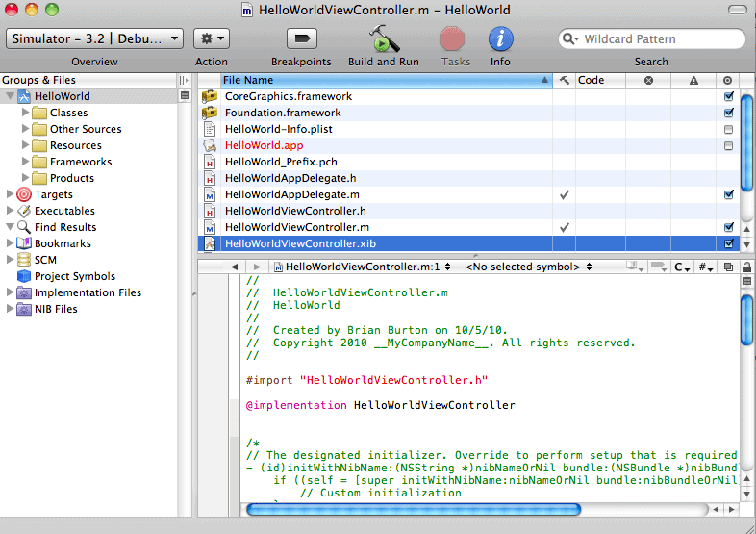This screenshot has height=534, width=756.
Task: Click the HelloWorld.app application icon
Action: click(210, 145)
